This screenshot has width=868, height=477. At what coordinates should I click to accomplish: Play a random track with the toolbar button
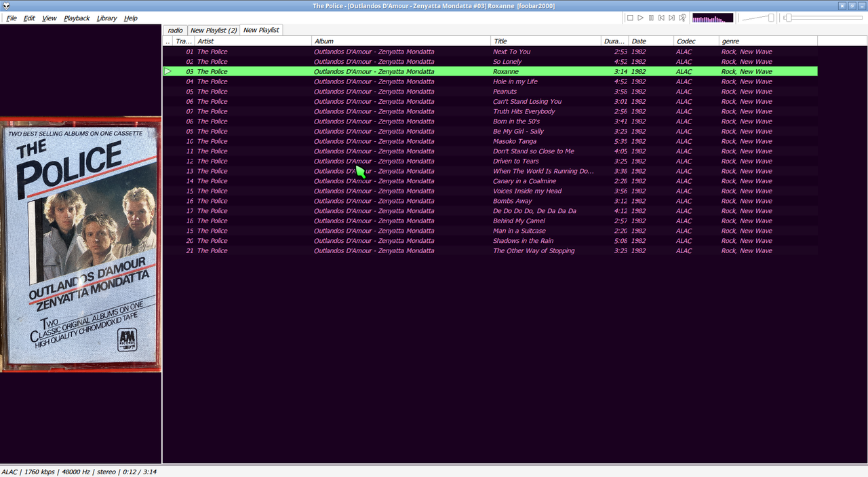[682, 18]
